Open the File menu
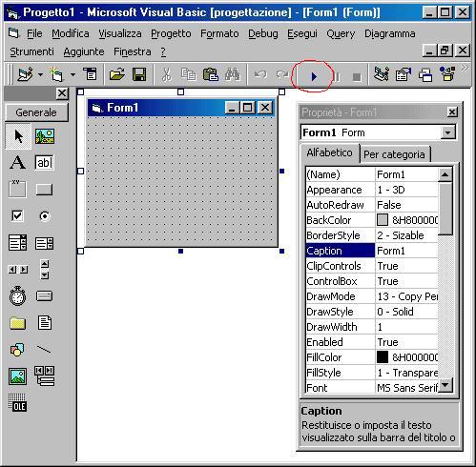 (34, 33)
